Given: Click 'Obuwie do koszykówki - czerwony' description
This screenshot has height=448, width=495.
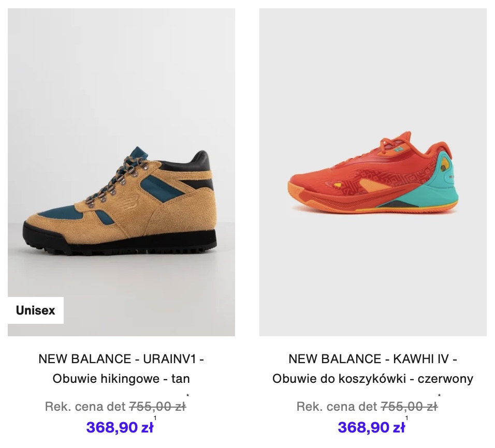Looking at the screenshot, I should pos(373,378).
